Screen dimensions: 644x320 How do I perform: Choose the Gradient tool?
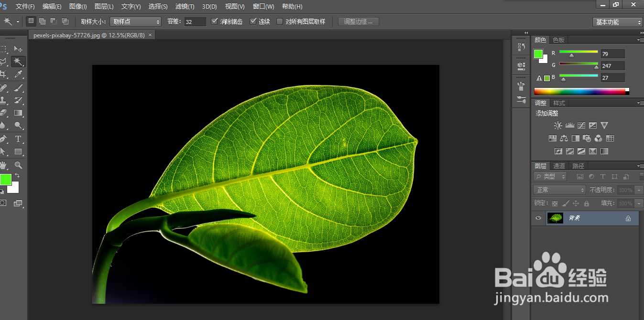click(18, 113)
